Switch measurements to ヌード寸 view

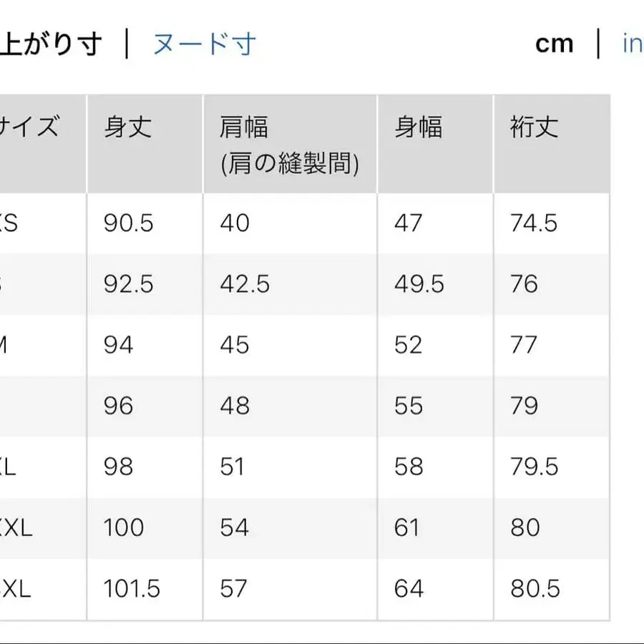coord(203,43)
